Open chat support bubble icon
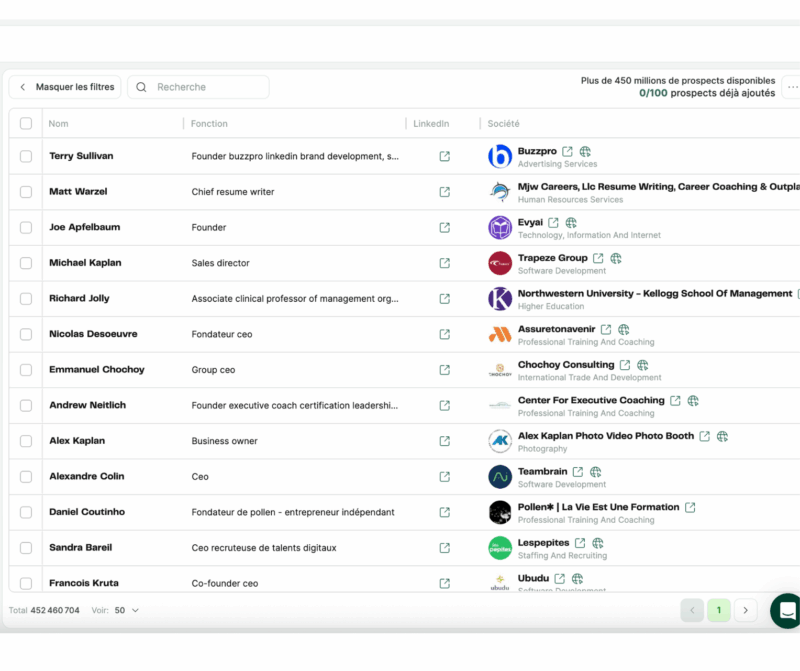 pos(787,611)
